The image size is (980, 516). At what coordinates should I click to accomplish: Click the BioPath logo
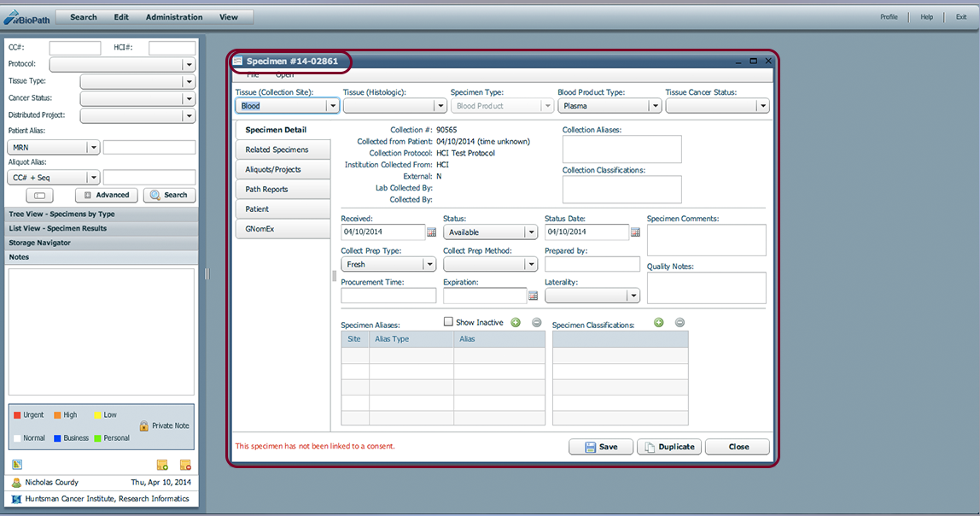27,17
